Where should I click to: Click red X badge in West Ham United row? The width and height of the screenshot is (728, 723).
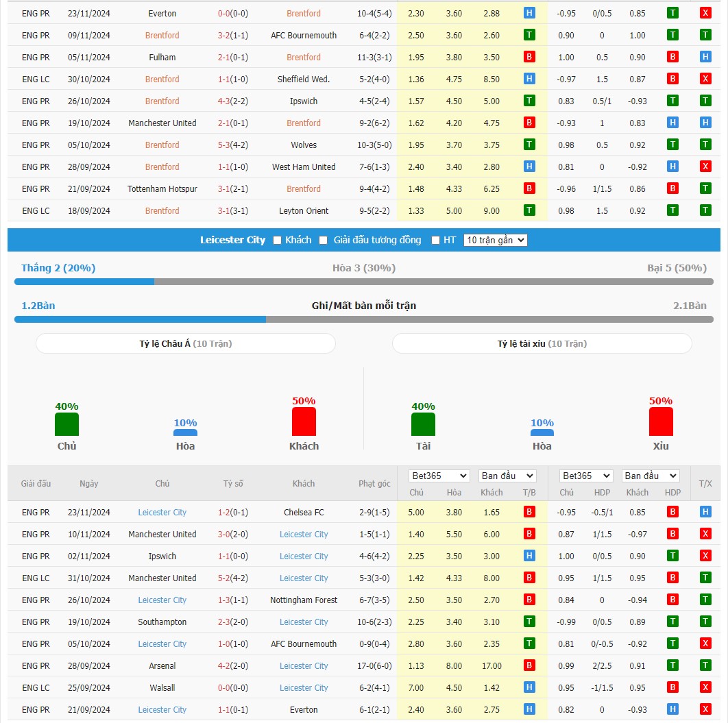click(705, 167)
